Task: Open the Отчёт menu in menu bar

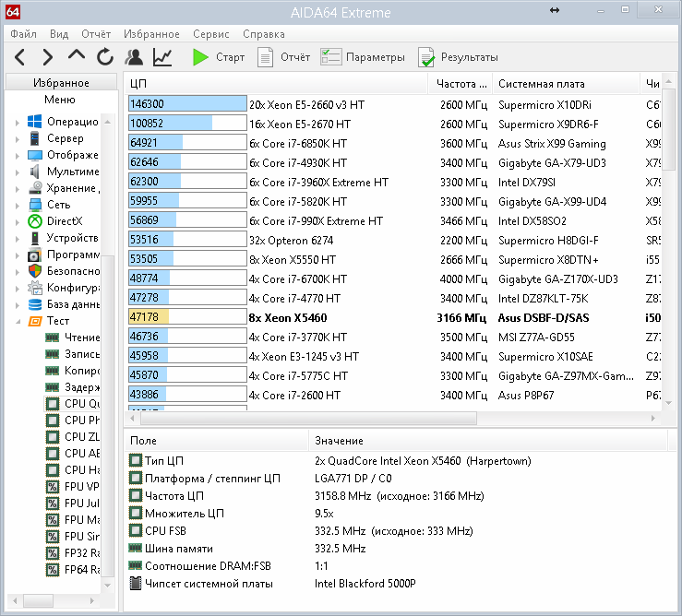Action: point(96,34)
